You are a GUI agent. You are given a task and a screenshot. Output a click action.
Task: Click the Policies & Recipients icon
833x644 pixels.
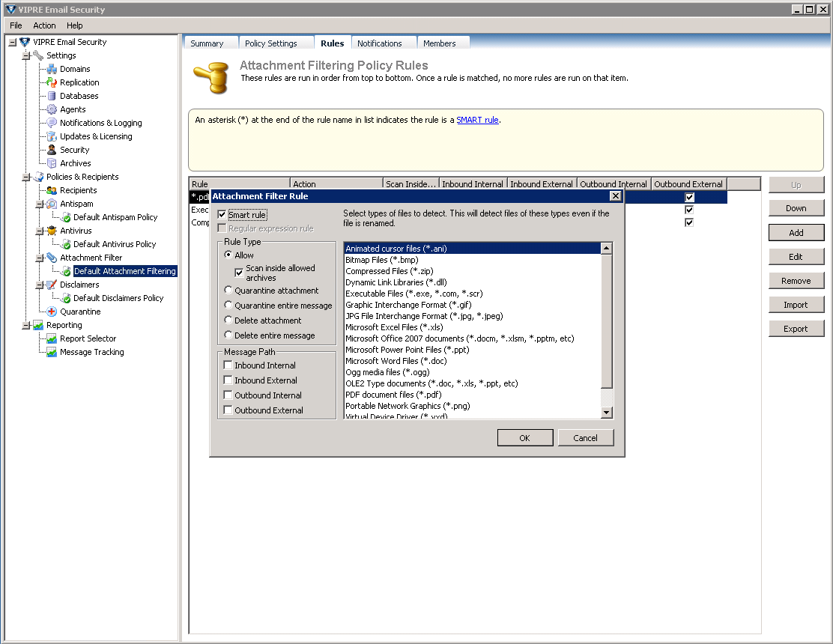coord(37,177)
